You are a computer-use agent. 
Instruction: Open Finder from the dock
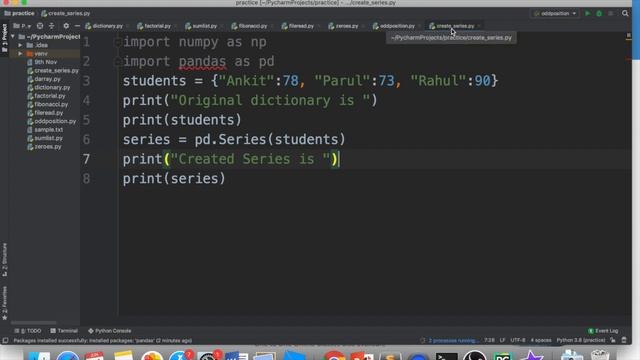tap(40, 356)
